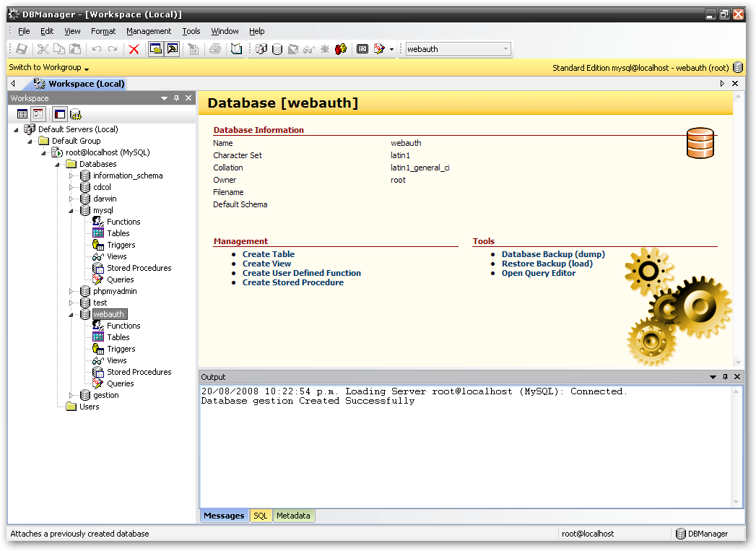Click the Create User Defined Function link
This screenshot has width=756, height=551.
[x=301, y=273]
